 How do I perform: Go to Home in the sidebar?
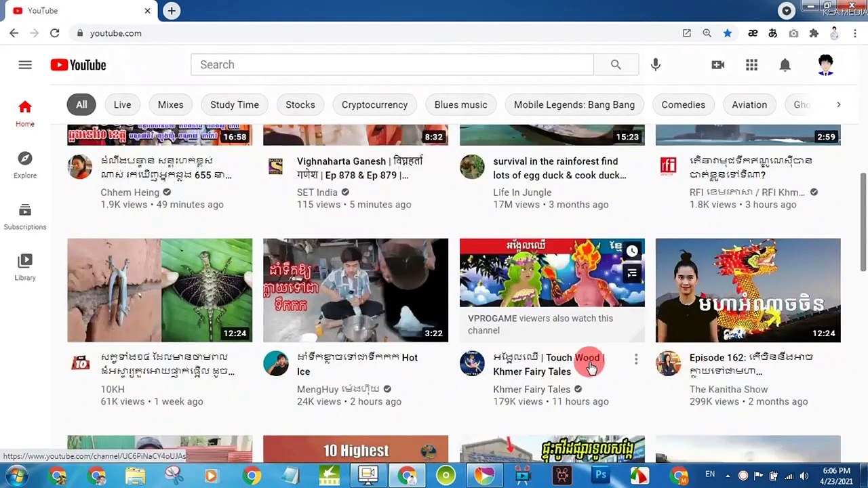point(25,114)
